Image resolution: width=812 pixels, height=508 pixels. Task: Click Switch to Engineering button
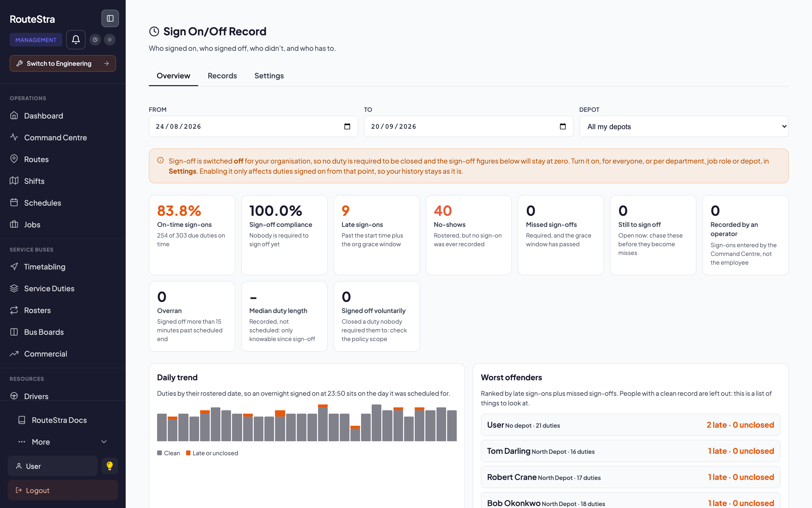[x=63, y=63]
